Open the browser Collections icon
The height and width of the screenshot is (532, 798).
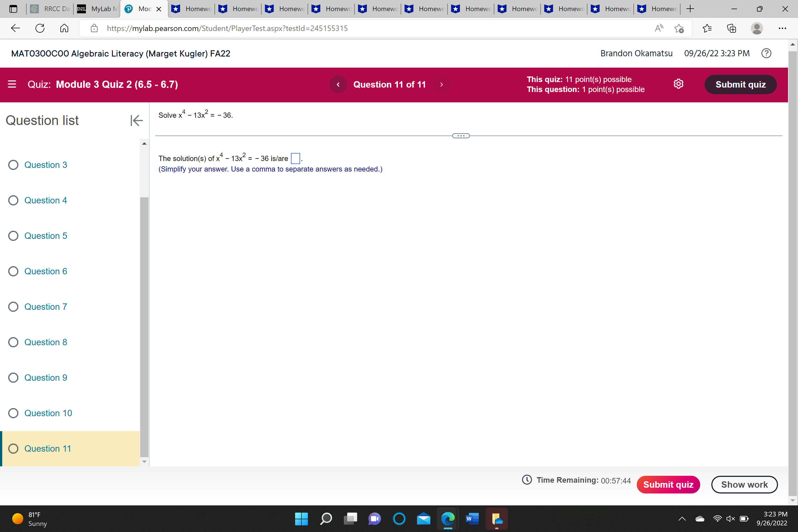(731, 28)
